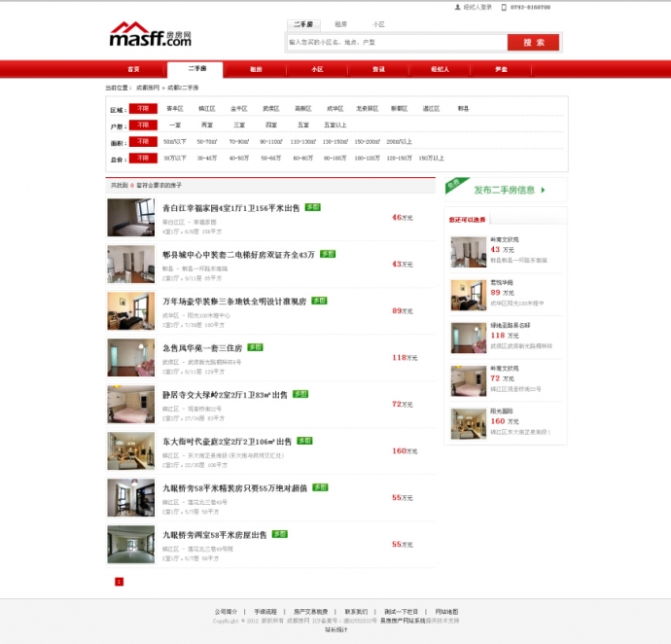Viewport: 671px width, 644px height.
Task: Select 不限 in the 面积 filter row
Action: pyautogui.click(x=143, y=142)
